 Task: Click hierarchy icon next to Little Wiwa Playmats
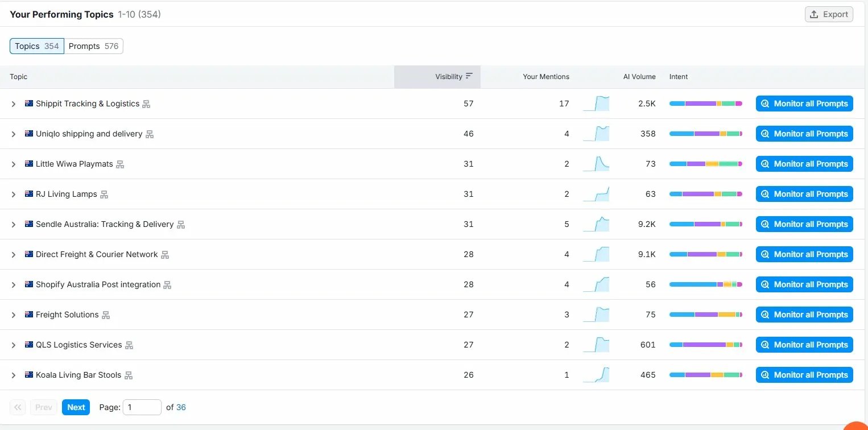click(x=120, y=164)
